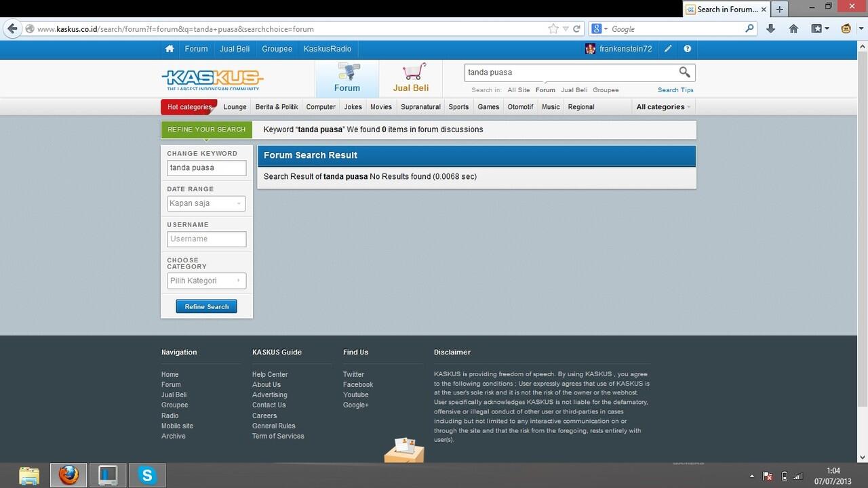Viewport: 868px width, 488px height.
Task: Click the monkey face add-on icon
Action: (846, 28)
